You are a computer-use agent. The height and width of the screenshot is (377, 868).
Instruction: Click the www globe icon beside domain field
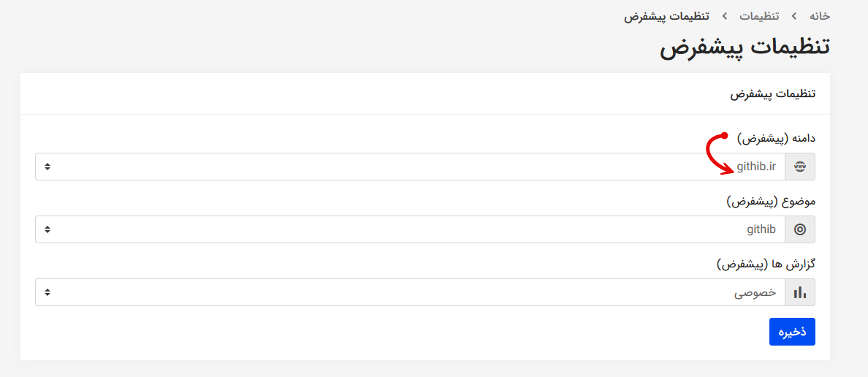800,167
